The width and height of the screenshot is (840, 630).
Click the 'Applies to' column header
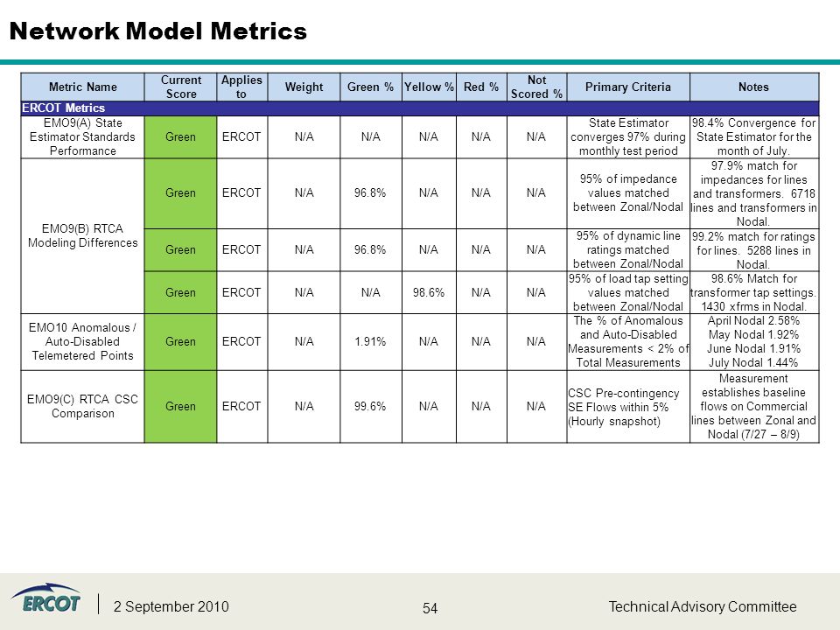[241, 87]
